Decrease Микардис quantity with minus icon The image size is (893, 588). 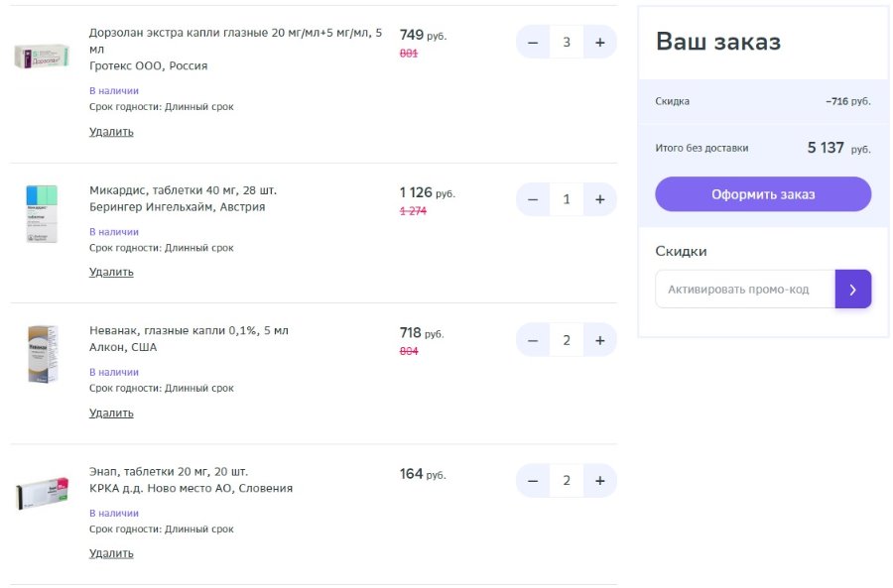pyautogui.click(x=533, y=199)
